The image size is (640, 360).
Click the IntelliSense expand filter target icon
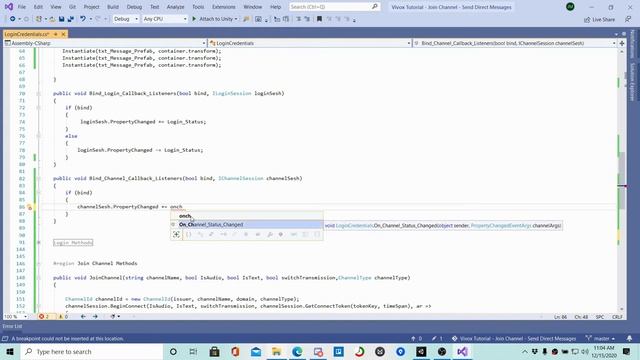click(x=176, y=234)
